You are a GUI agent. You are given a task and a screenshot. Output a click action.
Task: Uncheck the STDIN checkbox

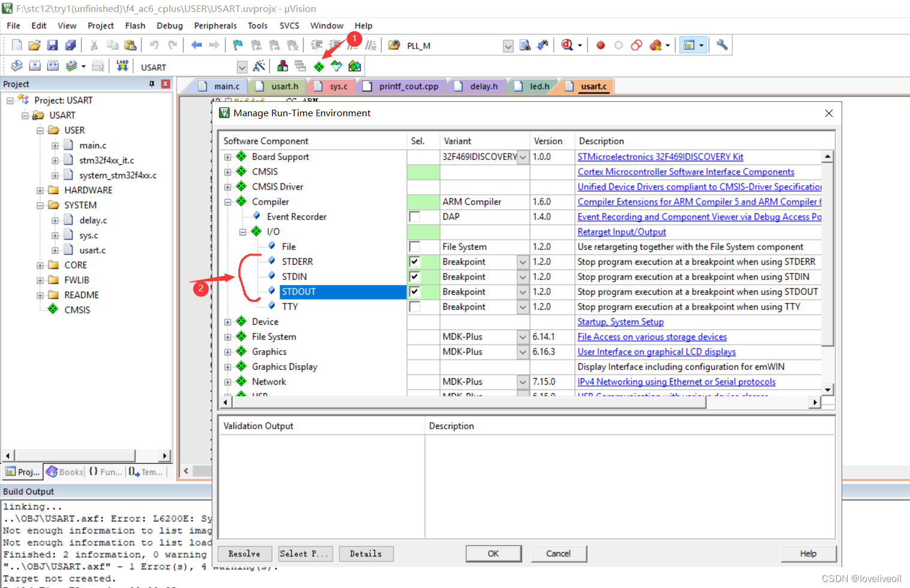point(415,277)
